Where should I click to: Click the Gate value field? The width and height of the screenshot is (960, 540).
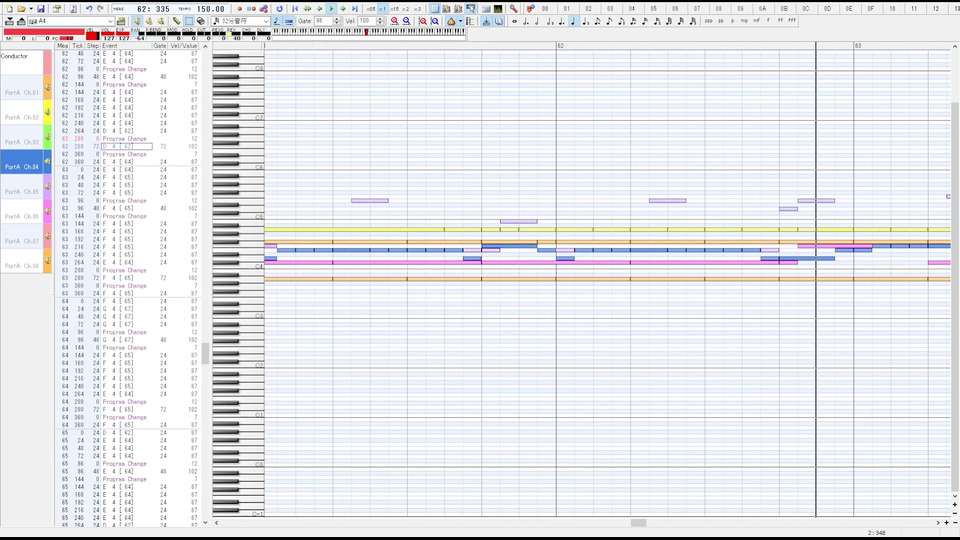point(323,21)
